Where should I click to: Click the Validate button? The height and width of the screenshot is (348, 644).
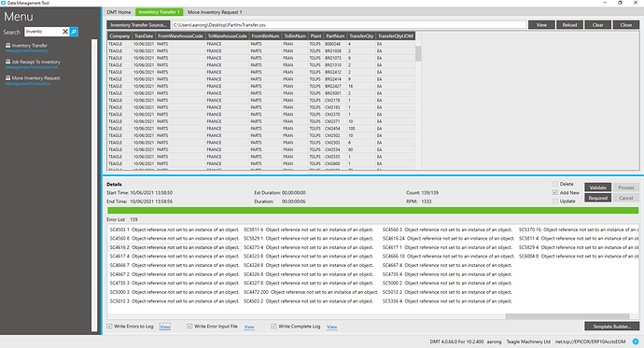pyautogui.click(x=598, y=188)
